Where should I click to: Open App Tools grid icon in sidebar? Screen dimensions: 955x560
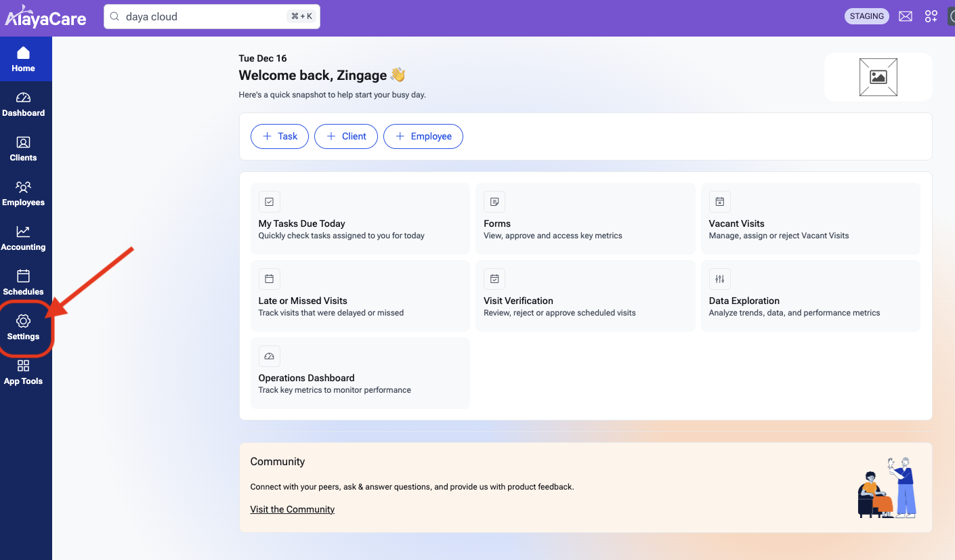[x=23, y=366]
